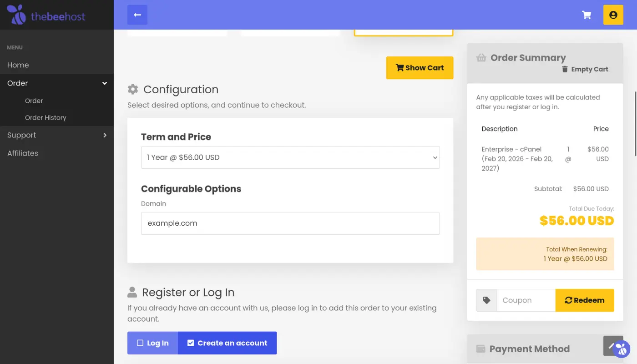Open the user account icon
Screen dimensions: 637x364
(613, 15)
